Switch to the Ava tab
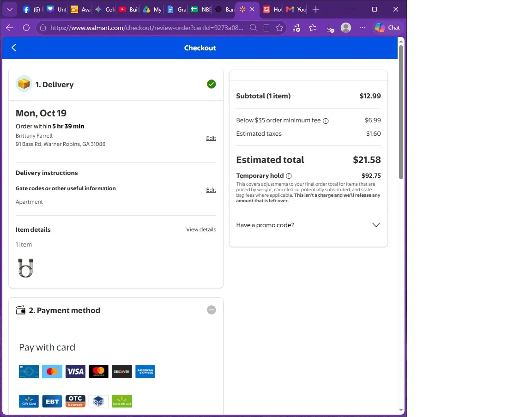Viewport: 532px width, 417px height. (x=80, y=10)
